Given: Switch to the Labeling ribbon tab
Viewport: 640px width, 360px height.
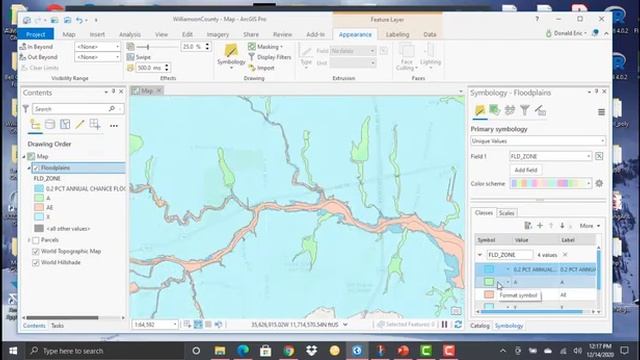Looking at the screenshot, I should [x=397, y=35].
